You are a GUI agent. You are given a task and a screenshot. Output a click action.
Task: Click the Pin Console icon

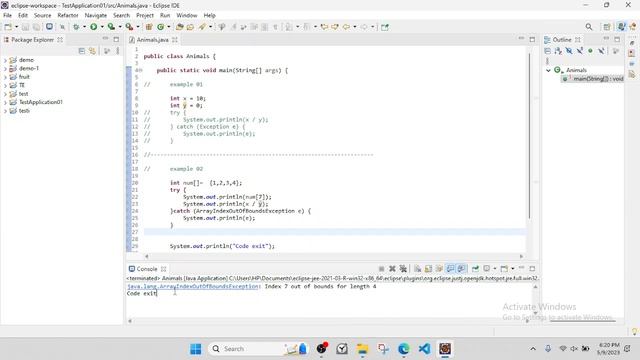click(476, 269)
